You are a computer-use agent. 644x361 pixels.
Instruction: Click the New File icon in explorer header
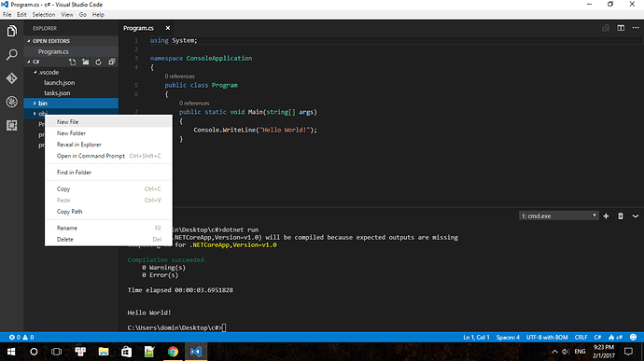72,62
